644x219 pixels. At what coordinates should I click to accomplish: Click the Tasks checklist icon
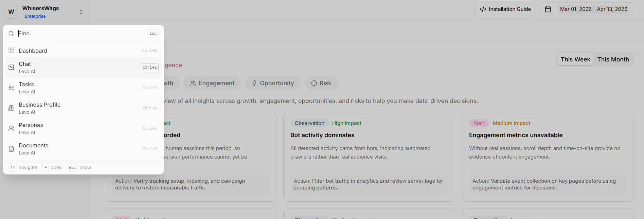click(11, 88)
